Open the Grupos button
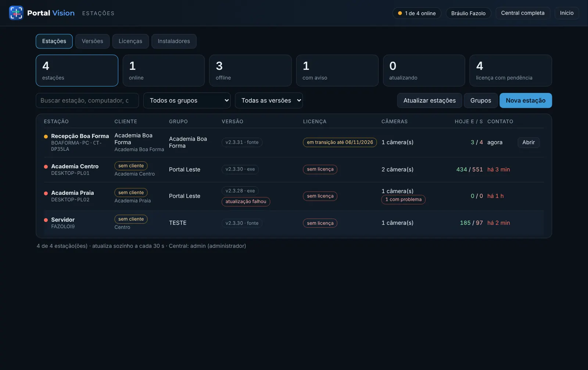Image resolution: width=588 pixels, height=370 pixels. (481, 100)
